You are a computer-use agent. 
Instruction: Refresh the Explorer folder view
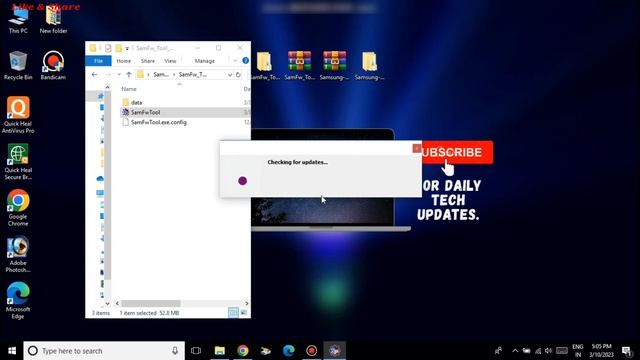pyautogui.click(x=238, y=75)
